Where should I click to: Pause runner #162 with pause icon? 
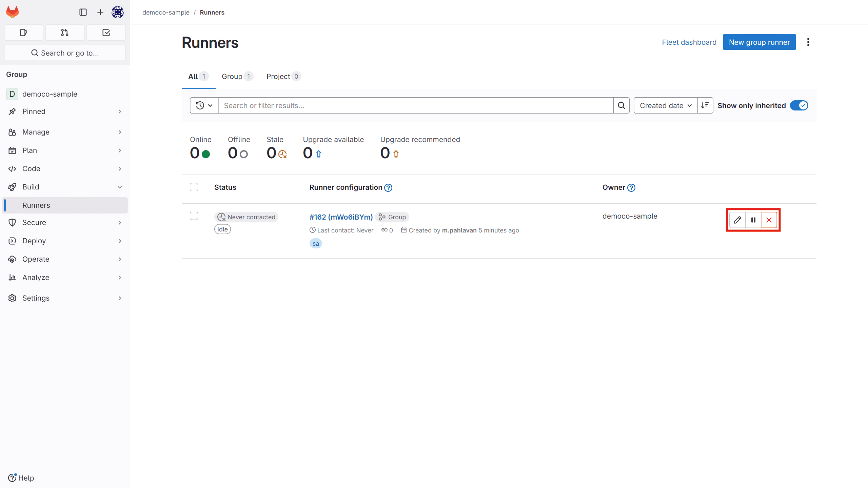[753, 220]
